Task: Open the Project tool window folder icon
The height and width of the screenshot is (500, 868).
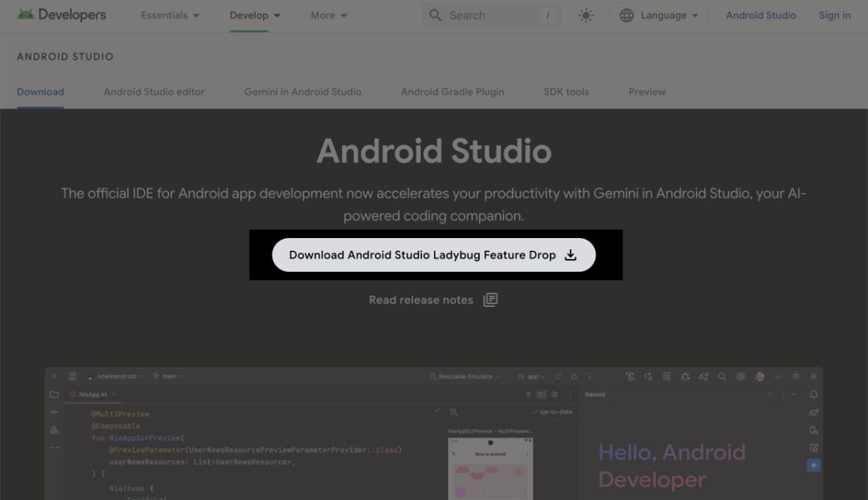Action: coord(53,394)
